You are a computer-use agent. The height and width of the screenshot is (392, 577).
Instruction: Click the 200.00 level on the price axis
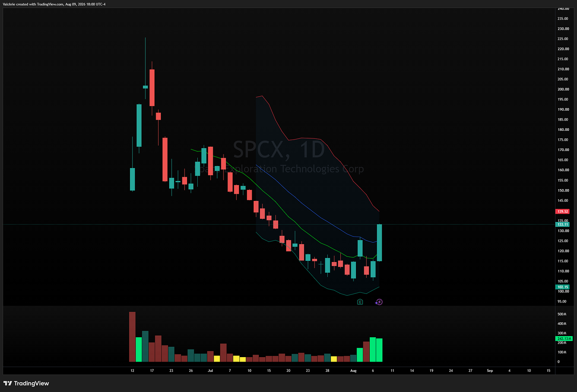click(x=563, y=89)
